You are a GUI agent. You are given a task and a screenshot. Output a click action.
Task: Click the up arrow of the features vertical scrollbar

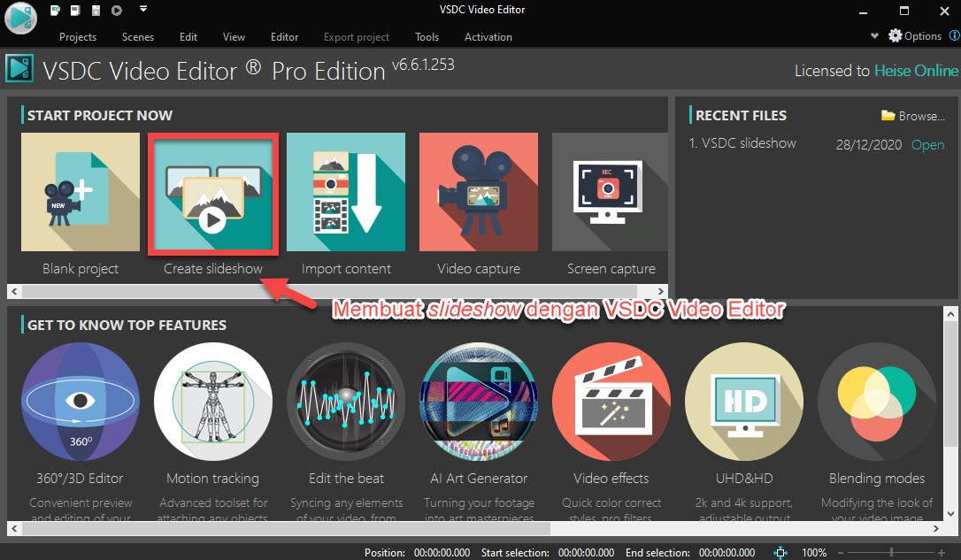pos(950,314)
